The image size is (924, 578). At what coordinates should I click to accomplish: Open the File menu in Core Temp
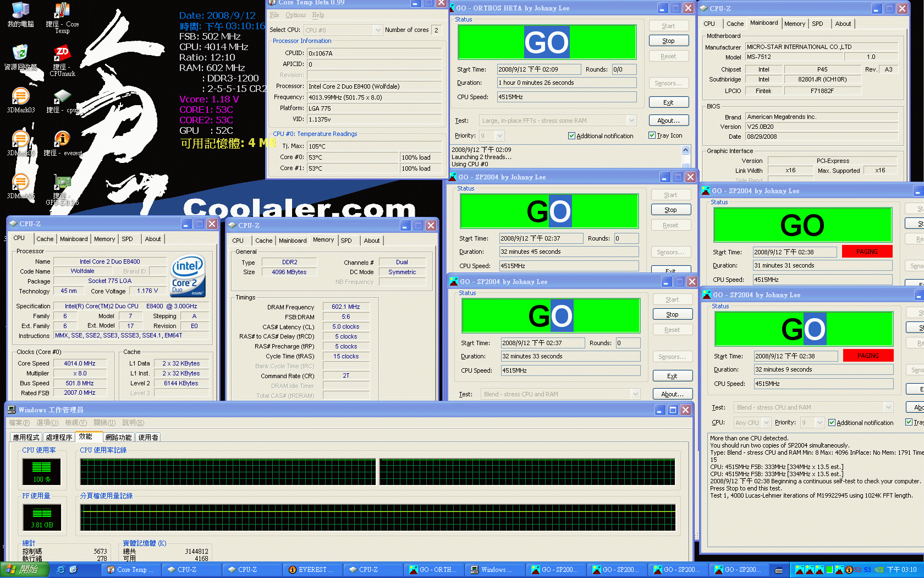(274, 15)
